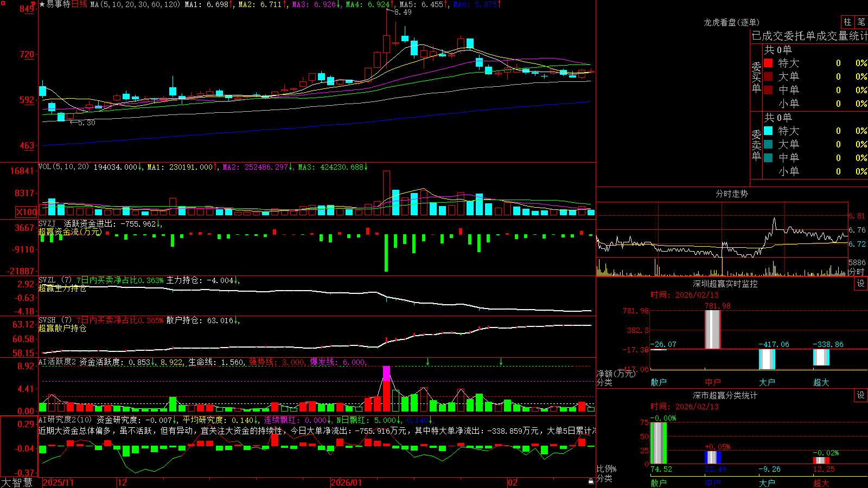
Task: Click the 资金活跃度: 0.853 value
Action: (x=117, y=362)
